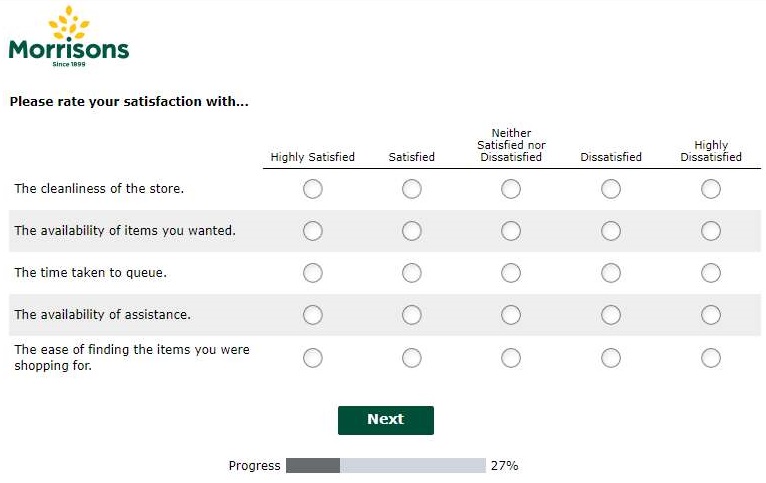Pick Neither option for availability of assistance
Viewport: 766px width, 483px height.
coord(511,315)
